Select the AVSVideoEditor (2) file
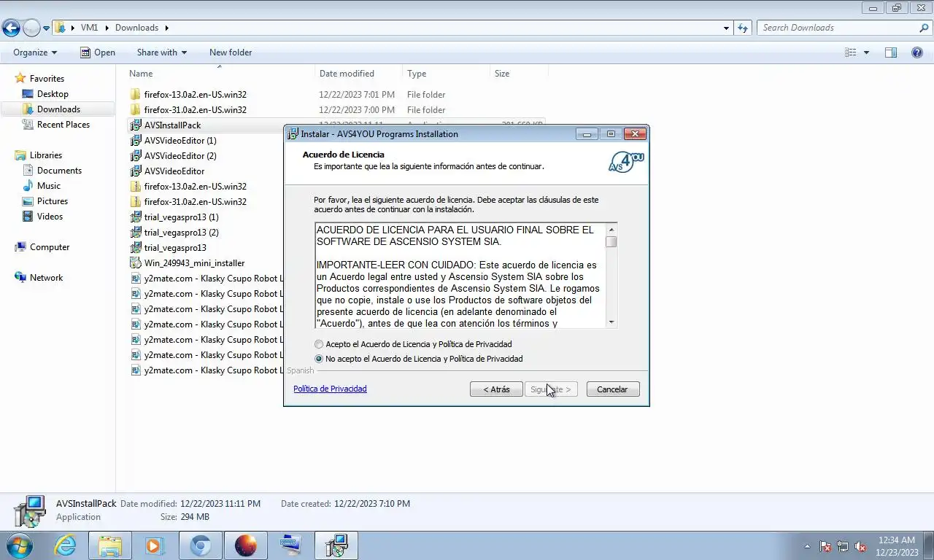 (180, 156)
